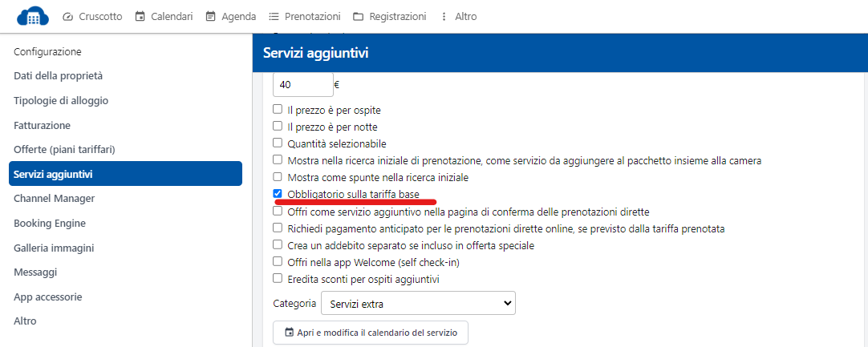Image resolution: width=868 pixels, height=347 pixels.
Task: Click the cloud logo icon
Action: point(33,16)
